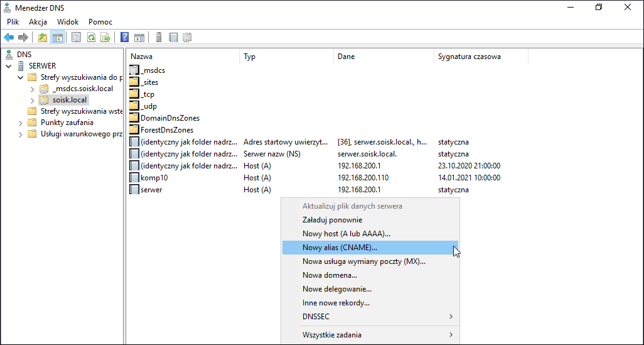The width and height of the screenshot is (644, 345).
Task: Open the Pomoc menu
Action: (100, 22)
